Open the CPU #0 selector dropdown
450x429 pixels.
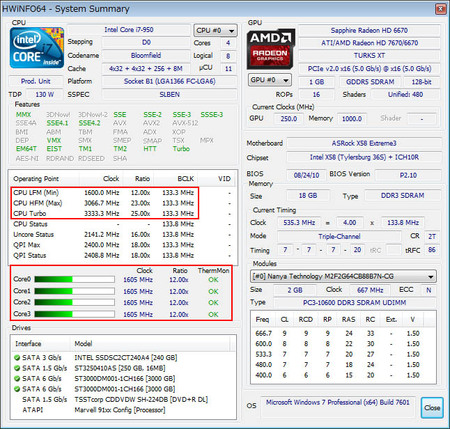pyautogui.click(x=215, y=31)
